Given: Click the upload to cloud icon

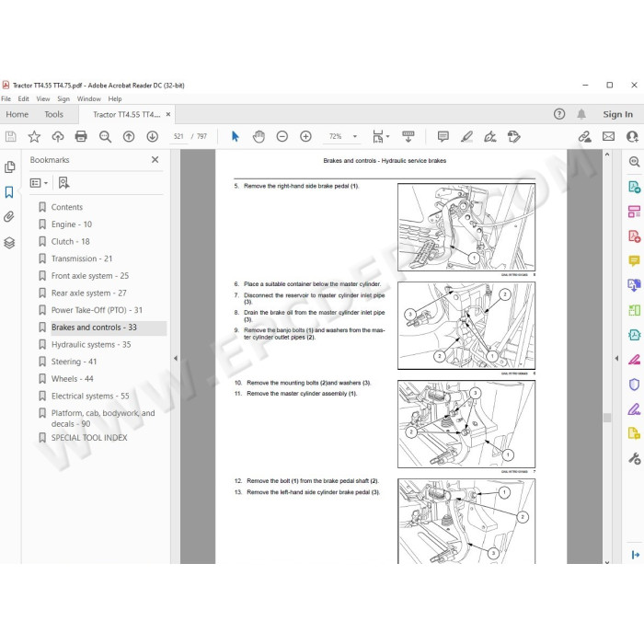Looking at the screenshot, I should click(58, 136).
